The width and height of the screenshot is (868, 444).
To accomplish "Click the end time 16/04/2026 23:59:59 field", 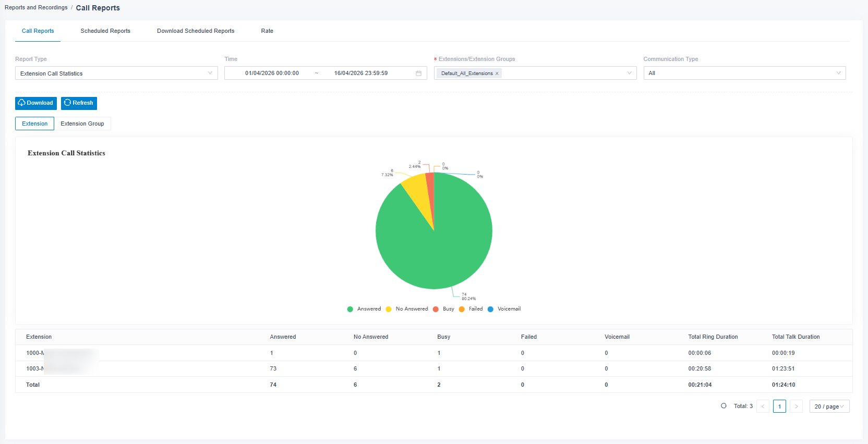I will (x=361, y=73).
